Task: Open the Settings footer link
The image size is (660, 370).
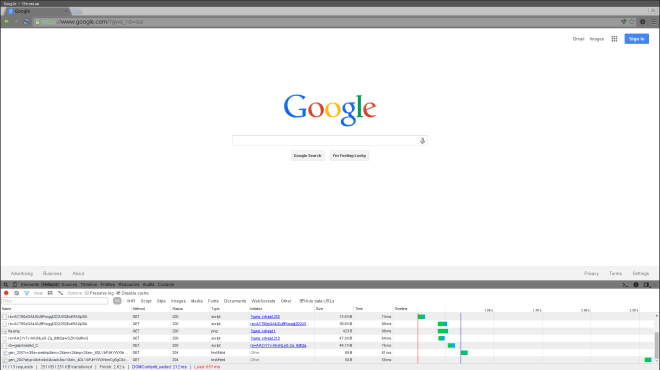Action: pos(641,274)
